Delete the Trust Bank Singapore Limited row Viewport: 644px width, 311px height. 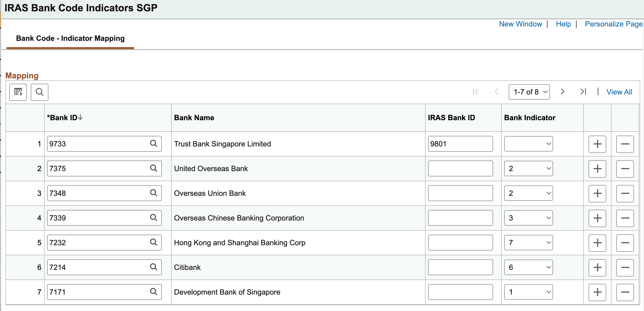[x=625, y=144]
